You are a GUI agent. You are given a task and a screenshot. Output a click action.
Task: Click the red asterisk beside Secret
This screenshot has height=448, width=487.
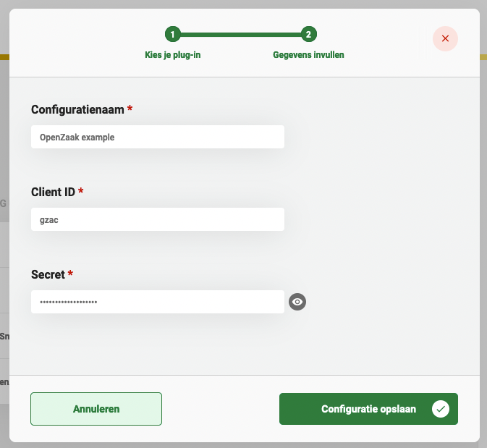point(71,274)
